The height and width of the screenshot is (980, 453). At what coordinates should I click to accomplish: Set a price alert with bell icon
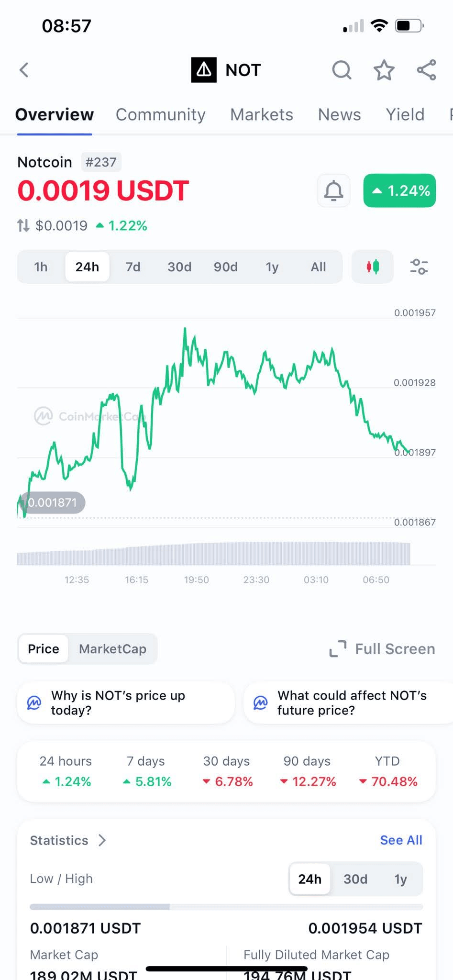pyautogui.click(x=333, y=190)
